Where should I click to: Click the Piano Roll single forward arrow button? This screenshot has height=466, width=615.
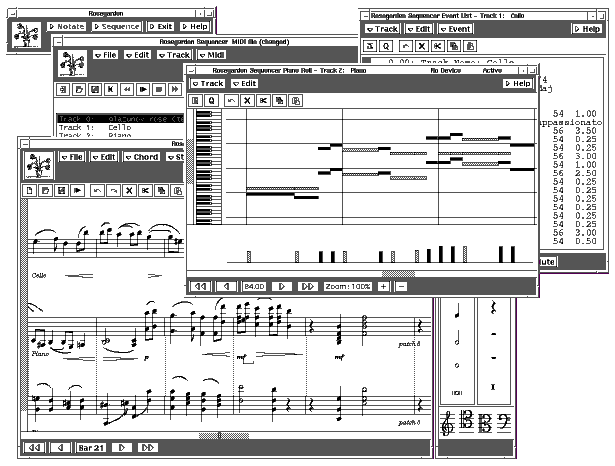coord(282,287)
